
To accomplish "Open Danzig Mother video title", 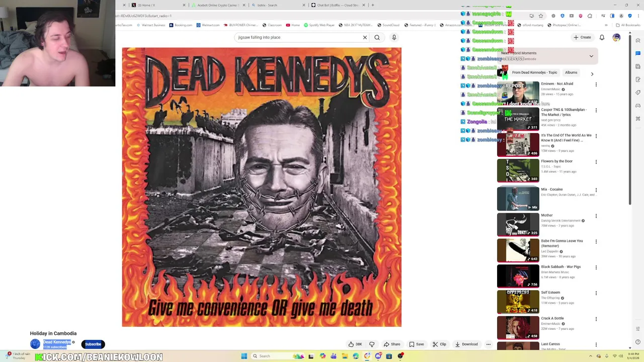I will click(547, 215).
